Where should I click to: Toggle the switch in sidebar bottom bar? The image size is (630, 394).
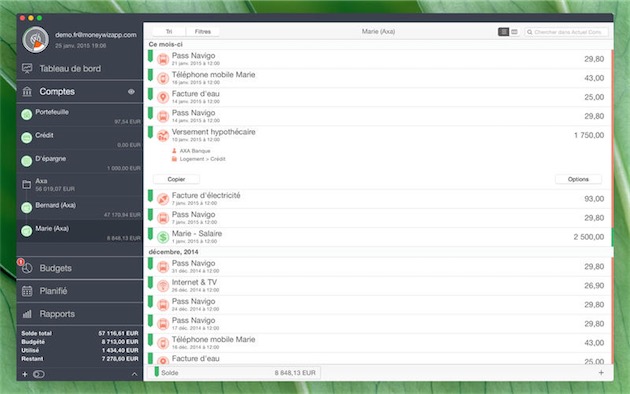[39, 374]
